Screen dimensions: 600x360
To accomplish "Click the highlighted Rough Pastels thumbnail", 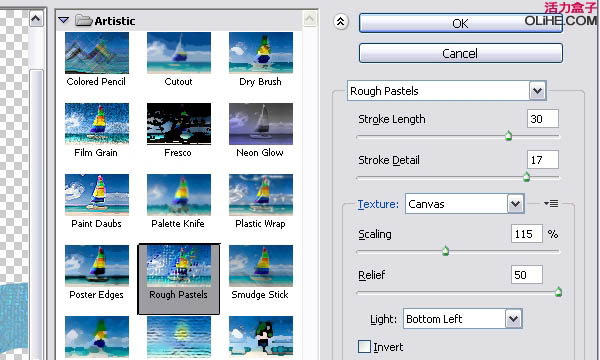I will [x=179, y=266].
